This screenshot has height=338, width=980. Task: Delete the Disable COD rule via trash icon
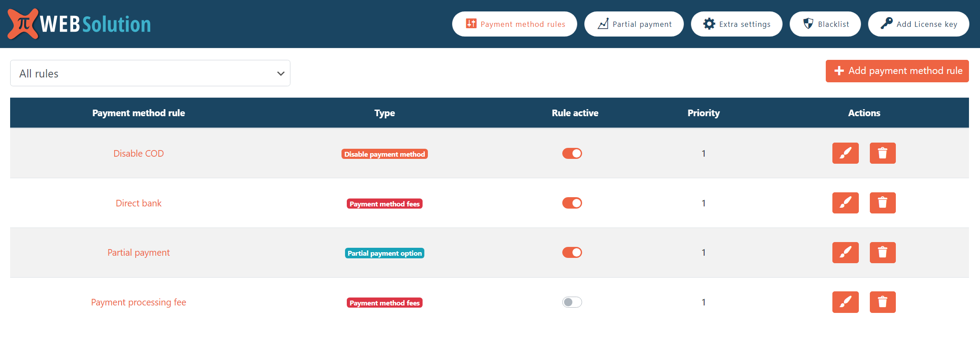882,153
